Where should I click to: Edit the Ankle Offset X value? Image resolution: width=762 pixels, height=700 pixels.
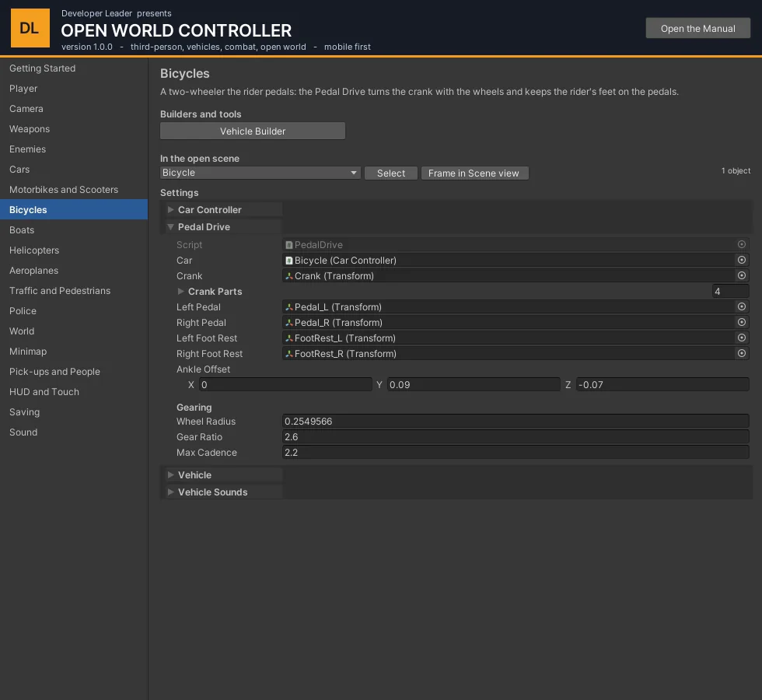click(x=285, y=384)
